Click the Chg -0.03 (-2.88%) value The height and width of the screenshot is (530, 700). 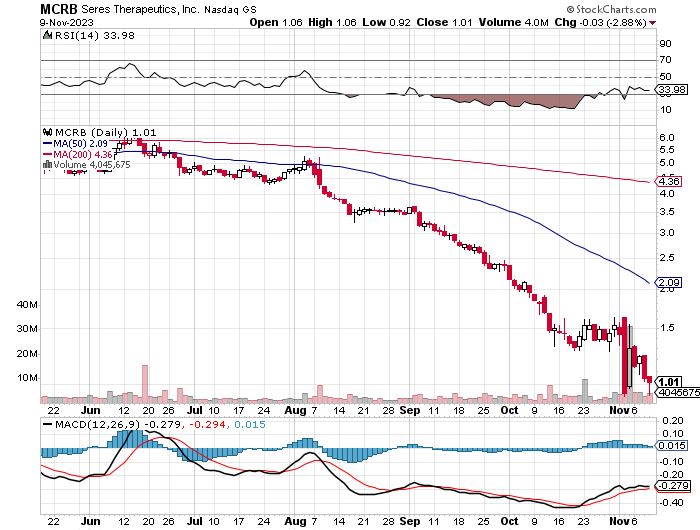point(600,22)
